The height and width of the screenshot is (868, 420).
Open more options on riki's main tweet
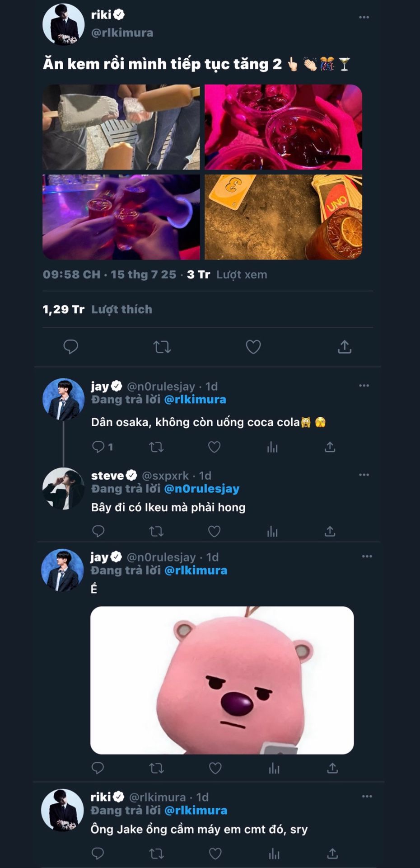pyautogui.click(x=364, y=17)
